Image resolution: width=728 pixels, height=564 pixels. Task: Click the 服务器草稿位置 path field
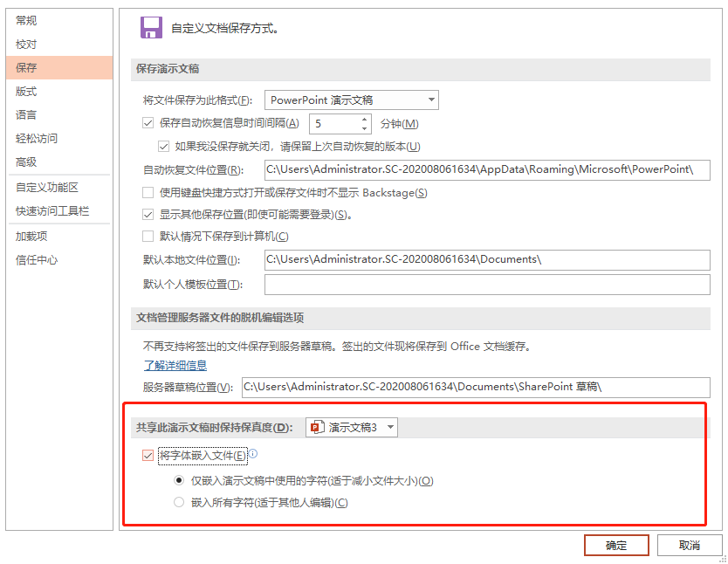coord(476,387)
